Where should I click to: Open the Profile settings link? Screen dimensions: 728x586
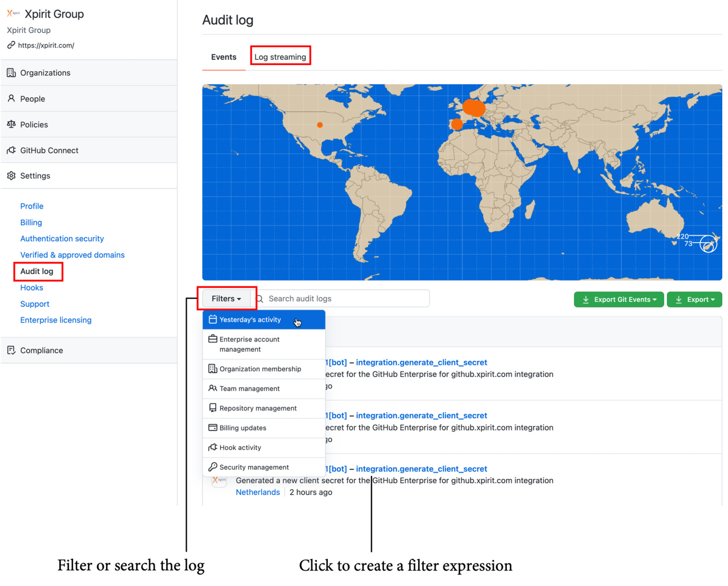(32, 206)
